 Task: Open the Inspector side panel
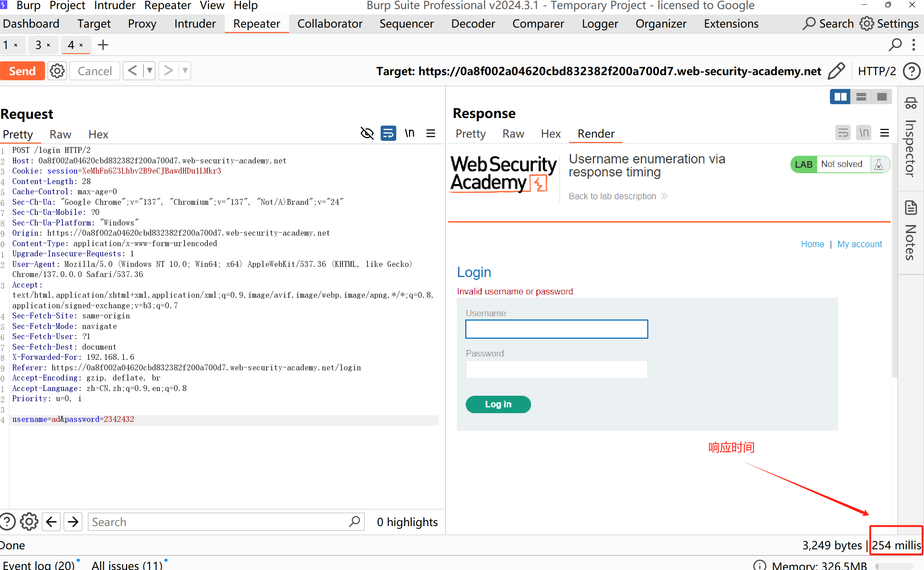(x=911, y=138)
